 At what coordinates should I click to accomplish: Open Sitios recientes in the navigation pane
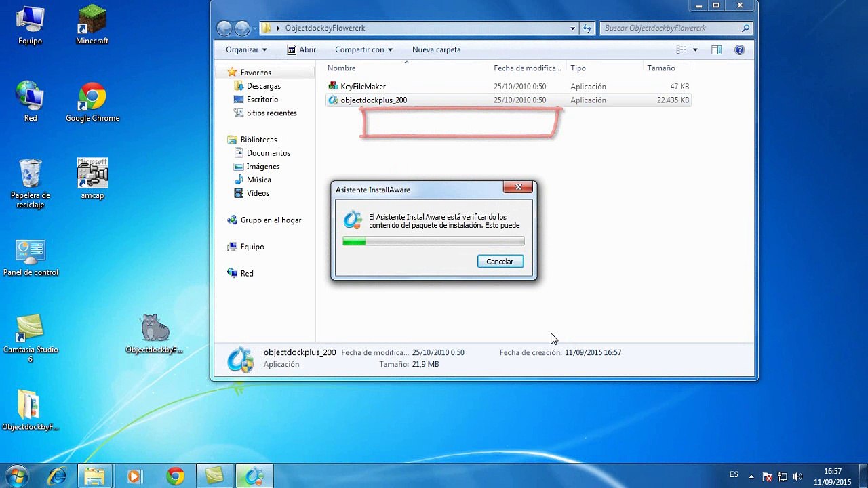pos(271,113)
